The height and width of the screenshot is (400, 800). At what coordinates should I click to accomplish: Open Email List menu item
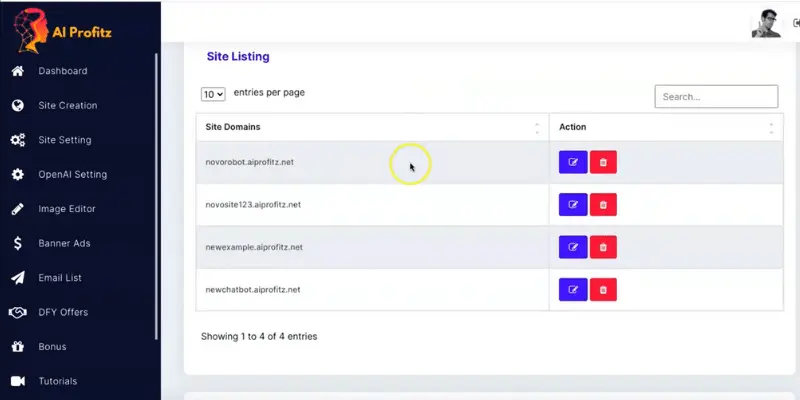click(x=60, y=278)
